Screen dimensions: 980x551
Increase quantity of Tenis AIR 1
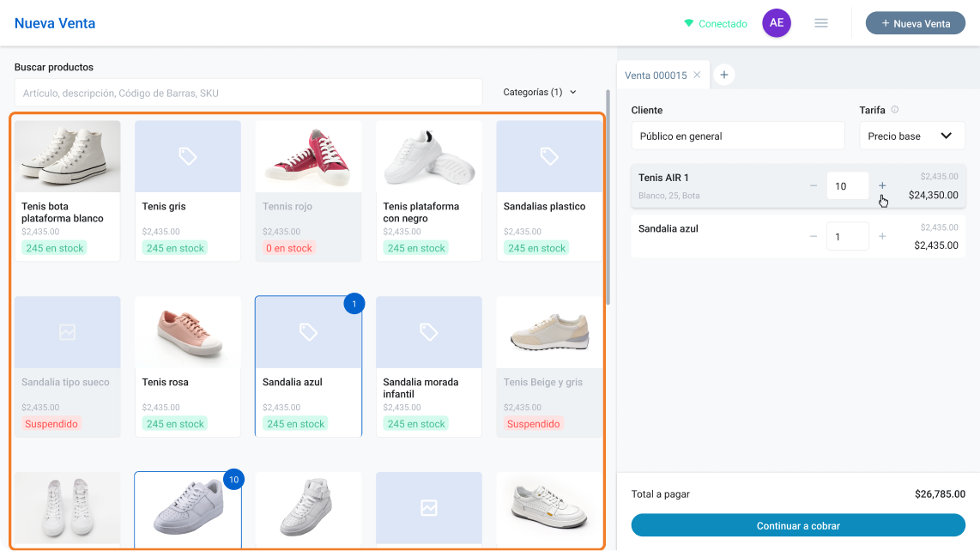pos(882,185)
